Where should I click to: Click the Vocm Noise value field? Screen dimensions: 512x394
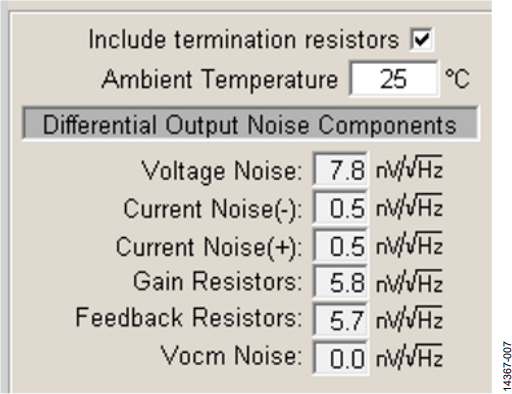coord(341,358)
